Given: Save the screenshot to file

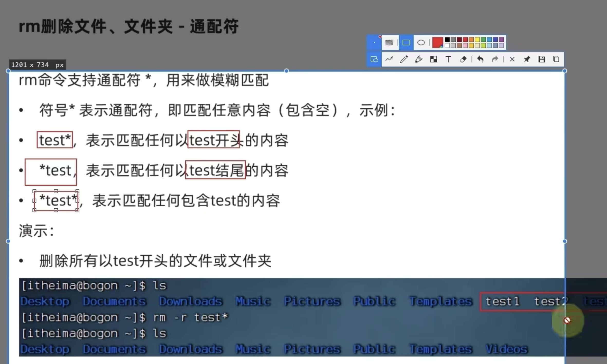Looking at the screenshot, I should pyautogui.click(x=542, y=59).
